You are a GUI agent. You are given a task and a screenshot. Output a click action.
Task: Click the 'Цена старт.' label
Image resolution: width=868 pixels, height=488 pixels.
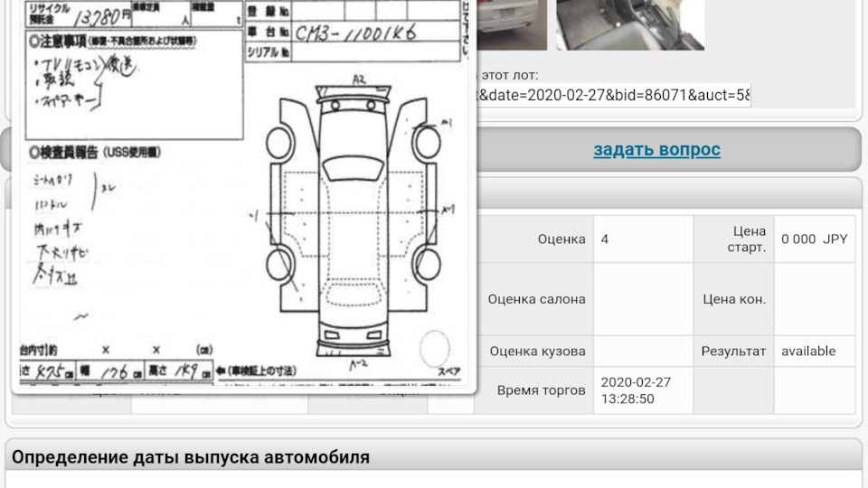pos(746,239)
